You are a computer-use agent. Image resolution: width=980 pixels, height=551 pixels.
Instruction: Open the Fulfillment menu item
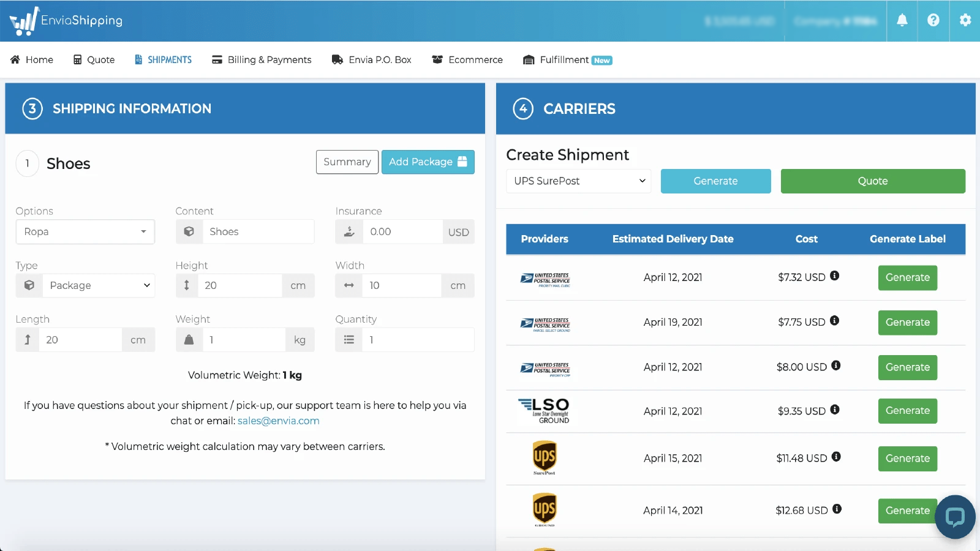(567, 59)
